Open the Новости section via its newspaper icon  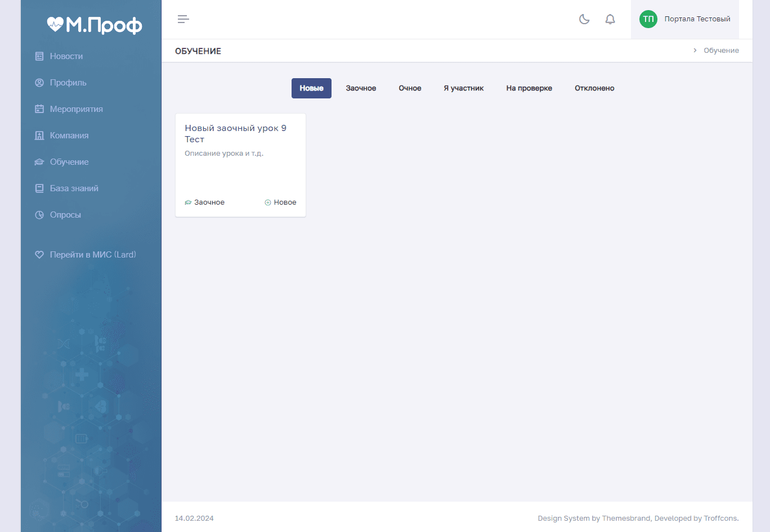click(38, 56)
